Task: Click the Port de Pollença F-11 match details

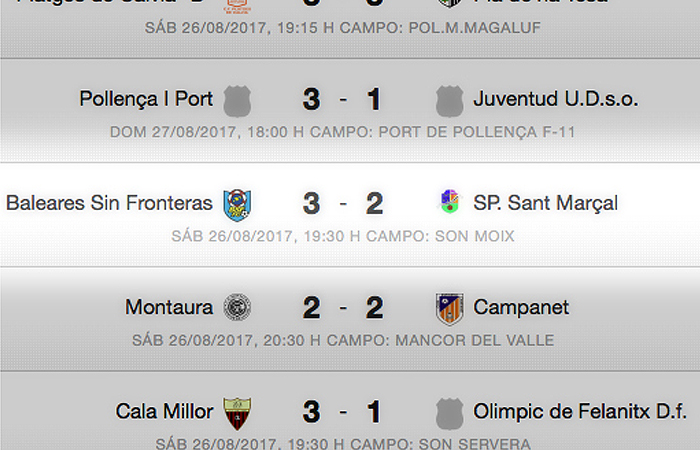Action: (343, 132)
